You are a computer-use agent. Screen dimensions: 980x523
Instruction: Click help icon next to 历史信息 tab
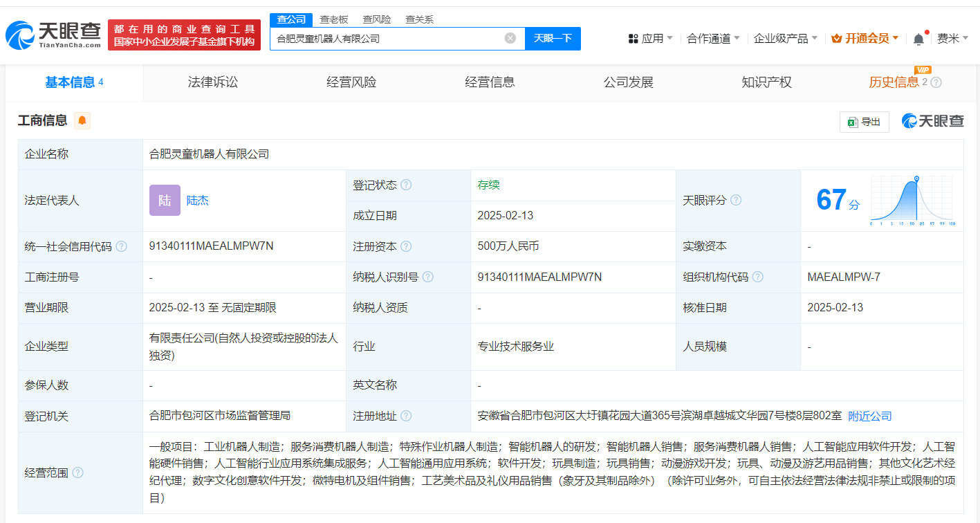pos(936,83)
